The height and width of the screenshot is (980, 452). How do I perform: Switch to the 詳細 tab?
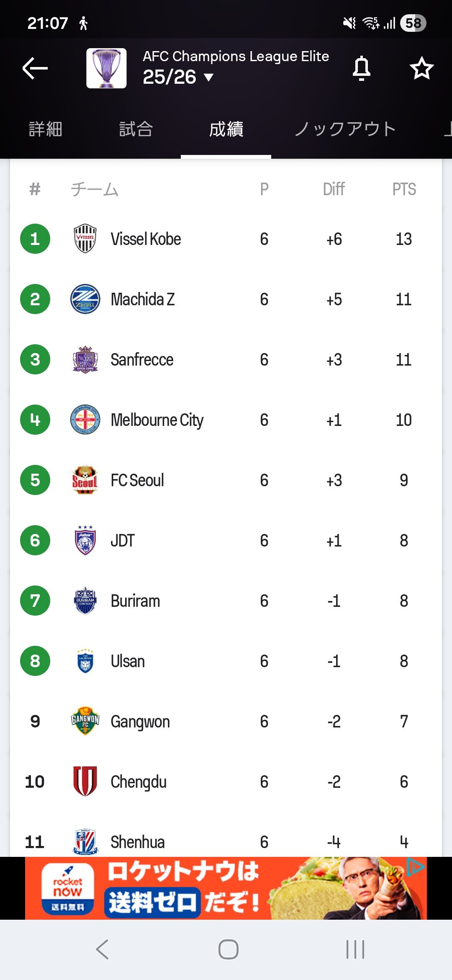[45, 129]
